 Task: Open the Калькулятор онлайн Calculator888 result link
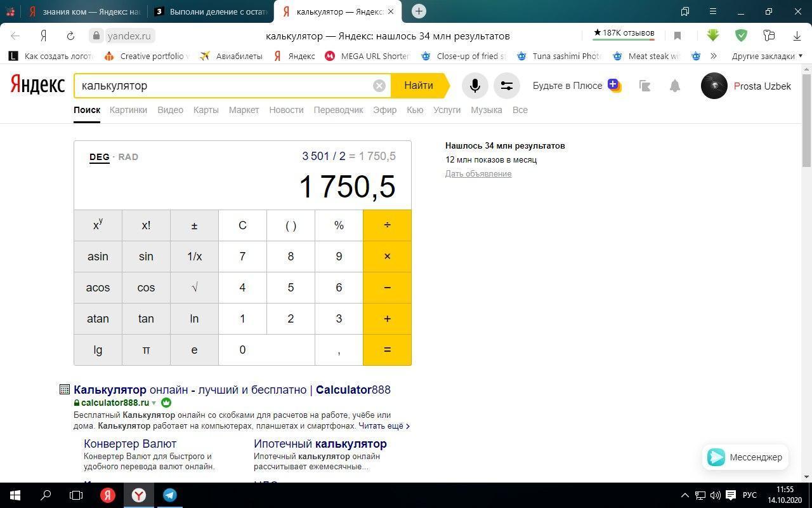tap(232, 390)
